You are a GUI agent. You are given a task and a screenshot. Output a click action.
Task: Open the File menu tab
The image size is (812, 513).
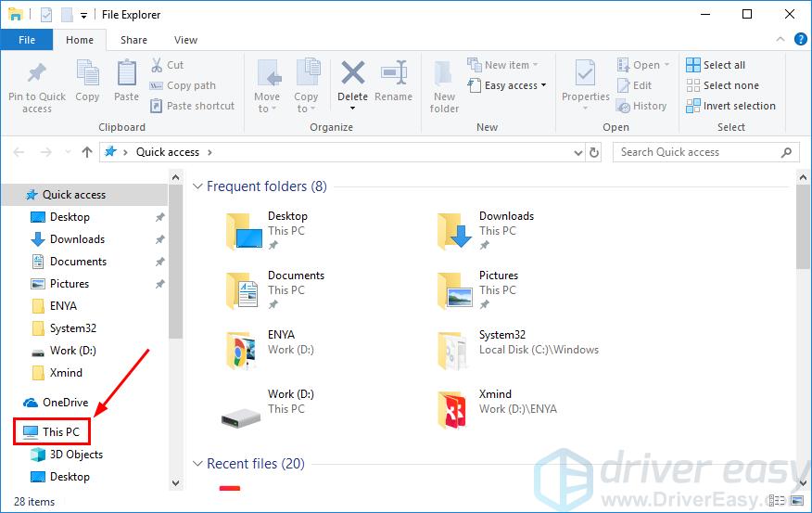pyautogui.click(x=27, y=40)
